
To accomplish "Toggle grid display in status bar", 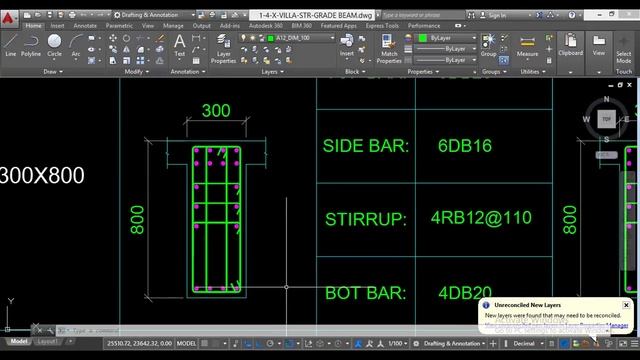I will 204,344.
